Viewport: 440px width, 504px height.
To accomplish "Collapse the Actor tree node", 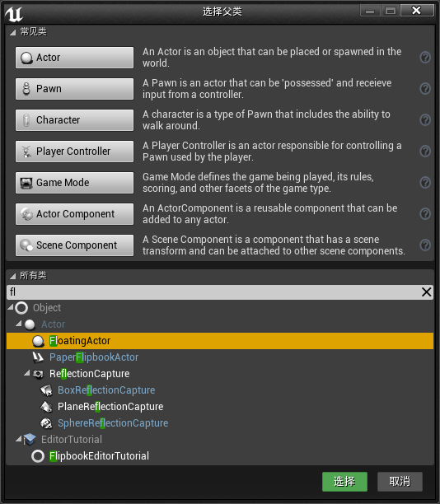I will pyautogui.click(x=19, y=324).
